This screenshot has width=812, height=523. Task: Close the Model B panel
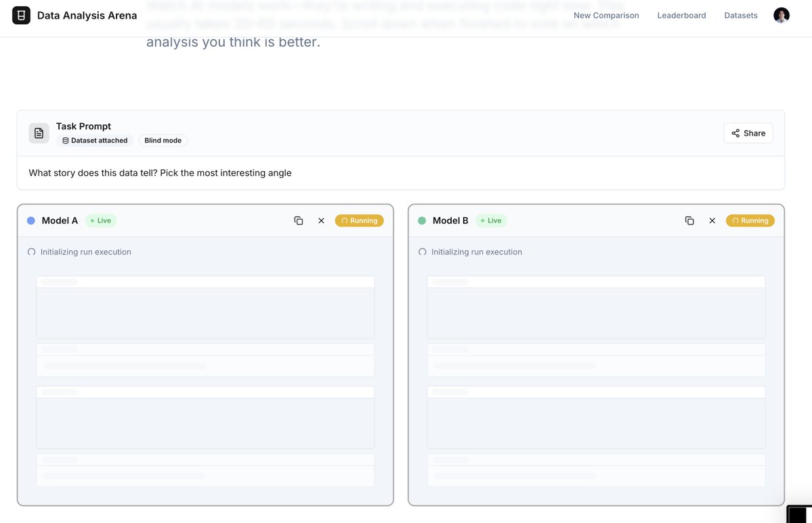(x=712, y=221)
